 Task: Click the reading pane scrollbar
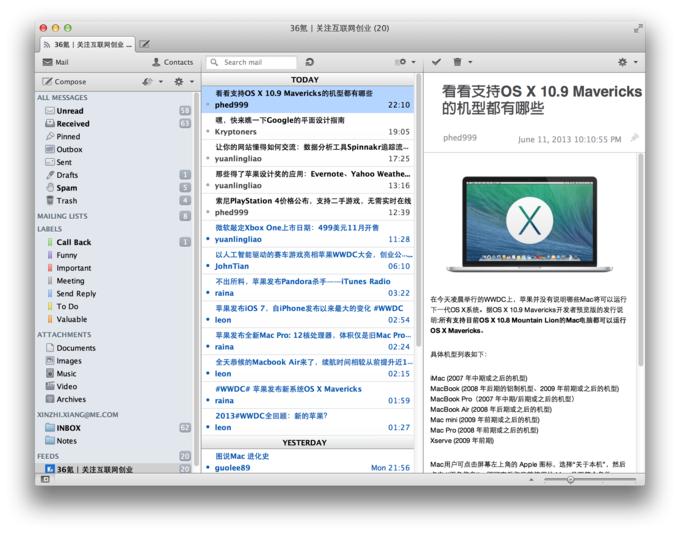point(641,260)
